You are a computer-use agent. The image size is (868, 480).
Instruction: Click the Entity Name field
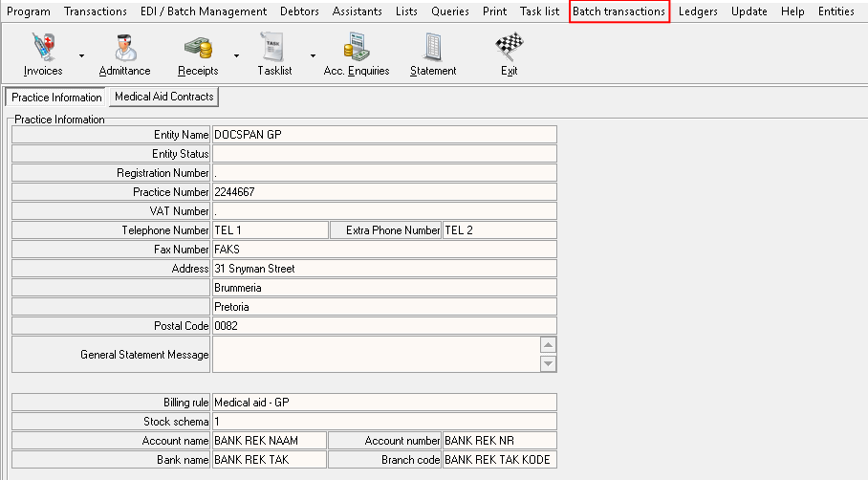coord(383,135)
